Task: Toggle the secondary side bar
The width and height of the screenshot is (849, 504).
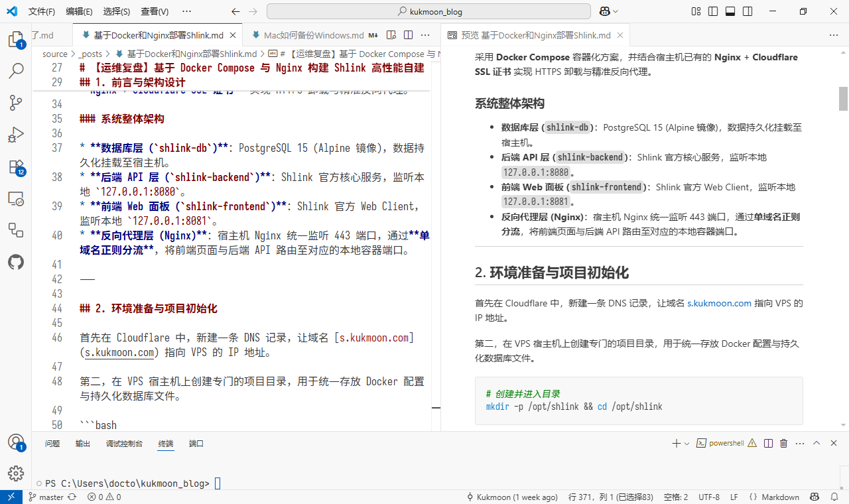Action: pyautogui.click(x=748, y=11)
